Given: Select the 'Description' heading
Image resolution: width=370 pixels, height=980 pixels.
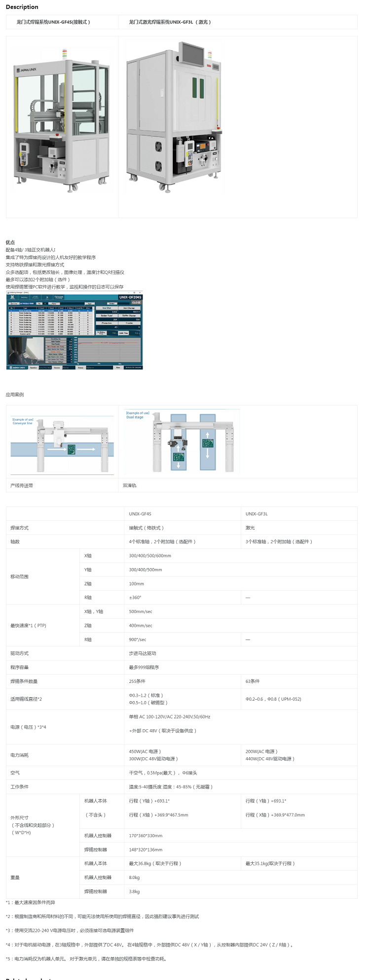Looking at the screenshot, I should [x=22, y=7].
